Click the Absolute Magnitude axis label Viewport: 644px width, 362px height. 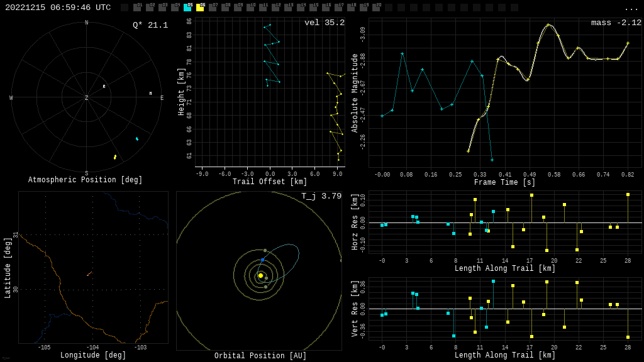(355, 92)
